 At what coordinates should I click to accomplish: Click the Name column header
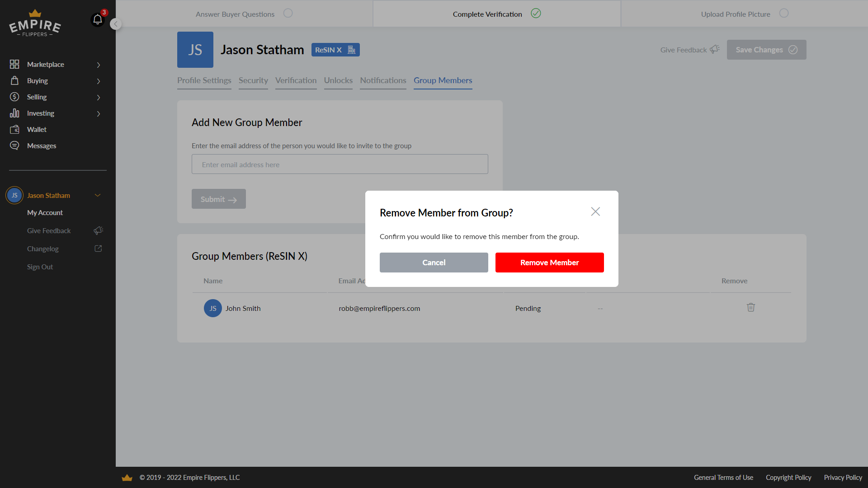213,281
